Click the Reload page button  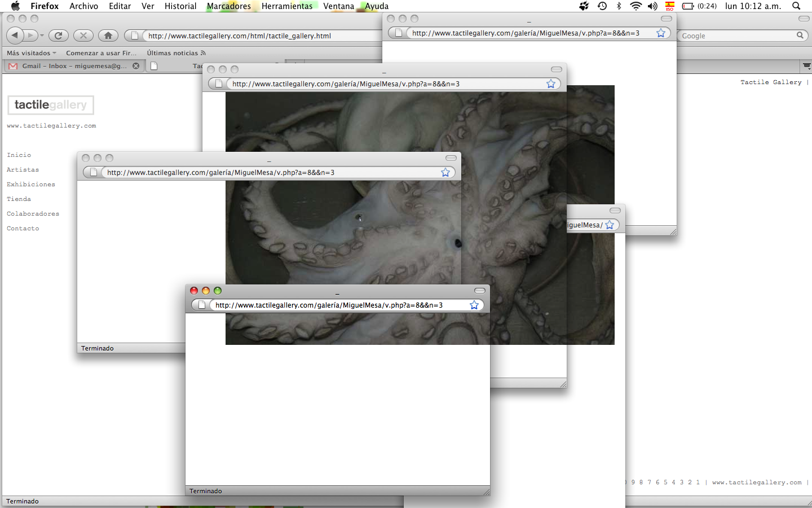pos(58,36)
